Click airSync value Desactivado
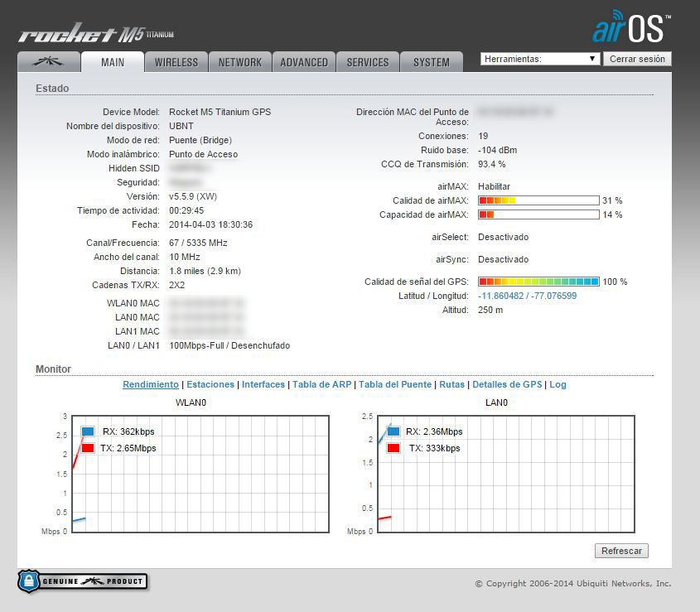Viewport: 700px width, 612px height. (x=503, y=259)
